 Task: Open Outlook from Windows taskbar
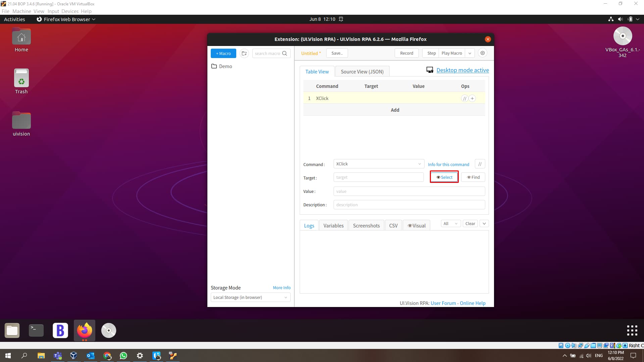point(91,356)
